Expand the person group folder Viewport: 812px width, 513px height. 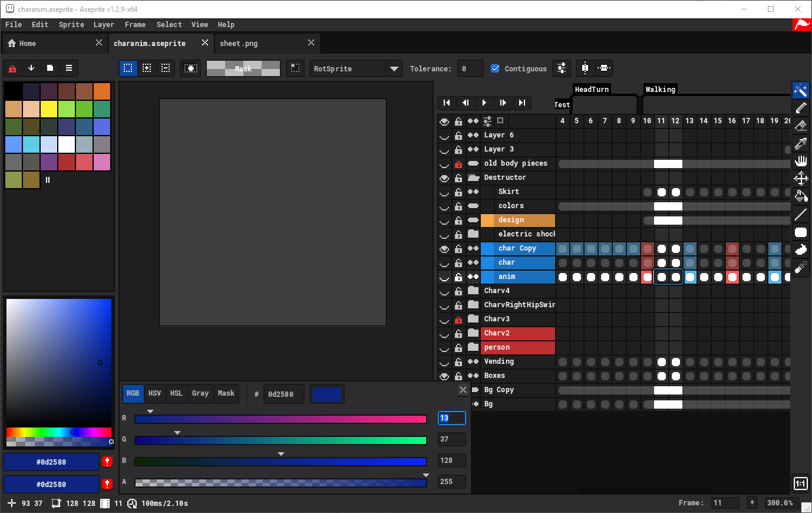473,347
